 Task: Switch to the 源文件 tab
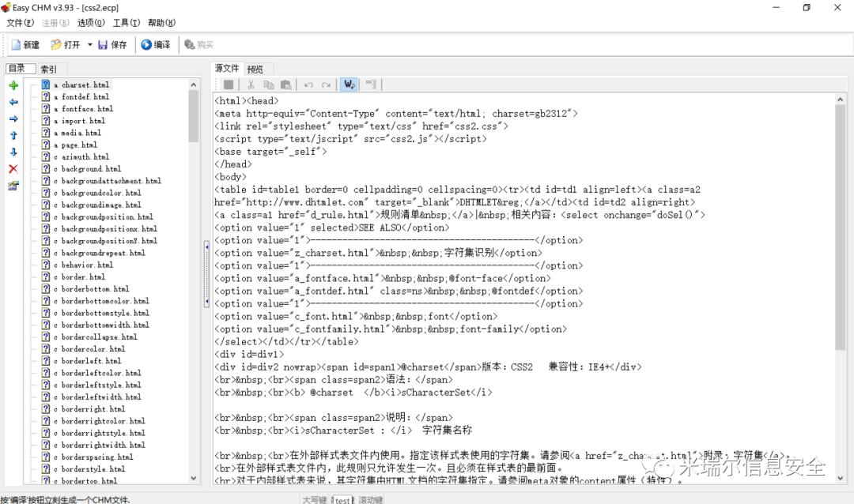[x=227, y=68]
